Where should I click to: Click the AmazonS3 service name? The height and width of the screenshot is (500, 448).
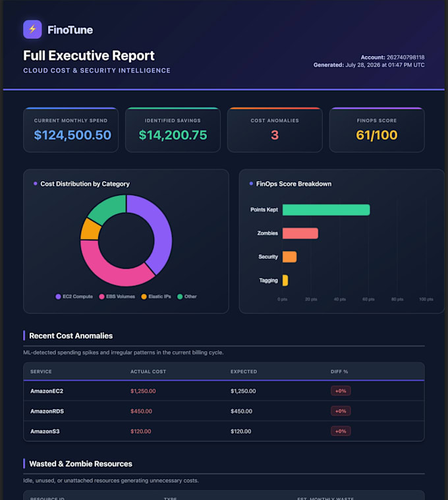(45, 431)
